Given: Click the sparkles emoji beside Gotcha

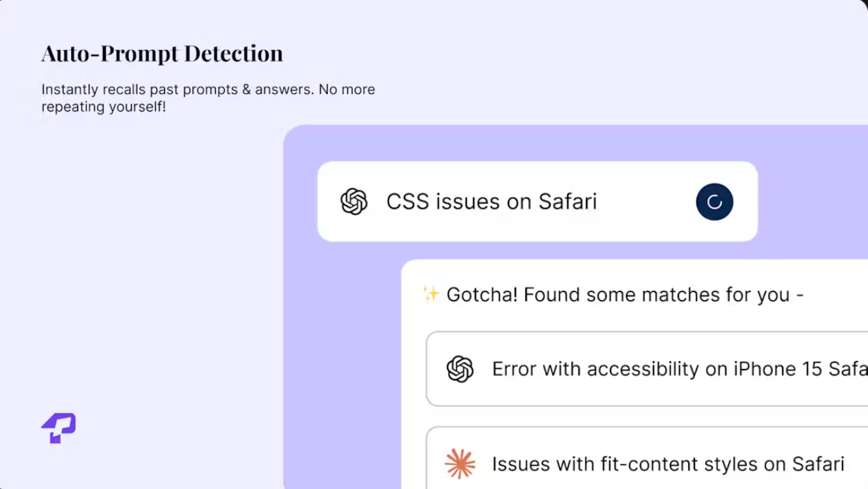Looking at the screenshot, I should (431, 294).
